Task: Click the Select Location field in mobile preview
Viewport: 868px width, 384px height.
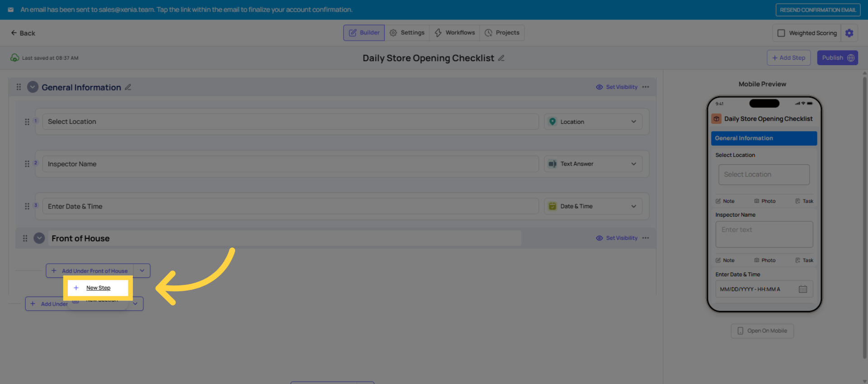Action: [764, 175]
